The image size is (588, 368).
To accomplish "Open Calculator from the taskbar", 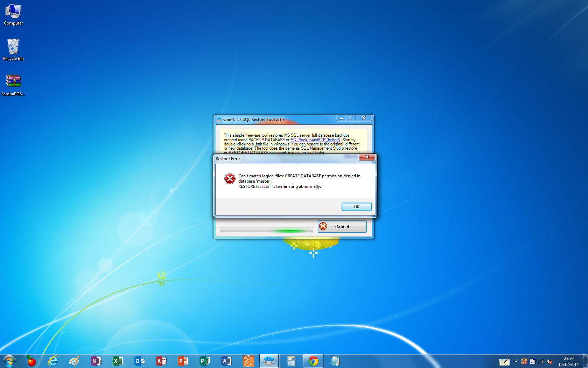I will [x=291, y=361].
